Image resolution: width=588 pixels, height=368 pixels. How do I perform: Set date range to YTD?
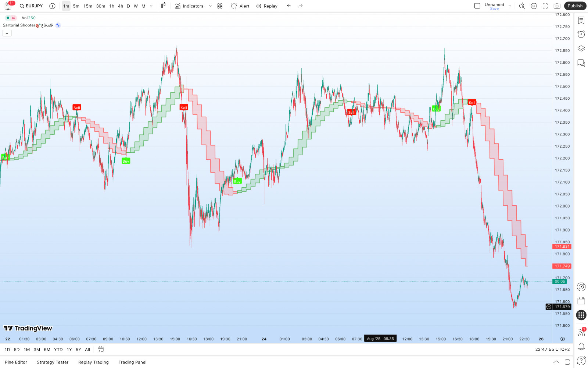[58, 350]
